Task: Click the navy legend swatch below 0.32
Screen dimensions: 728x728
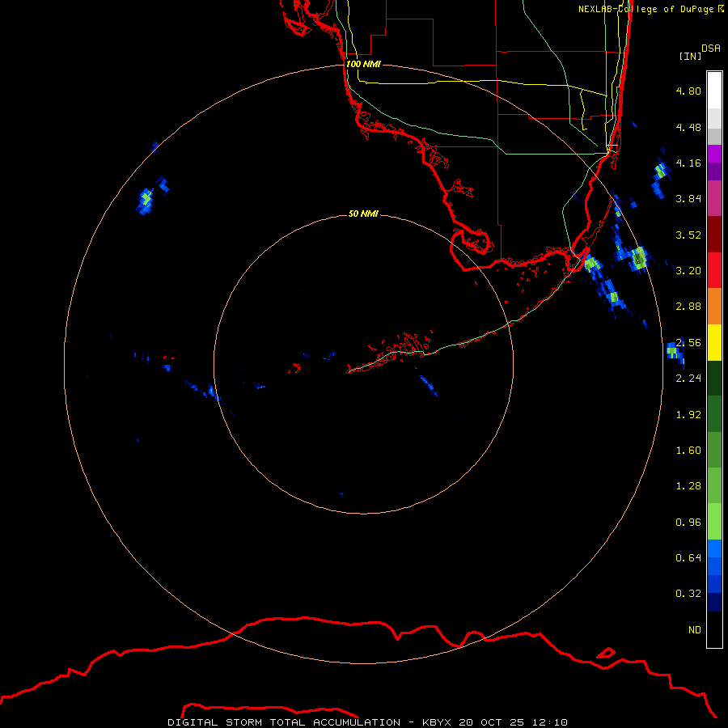Action: coord(714,602)
